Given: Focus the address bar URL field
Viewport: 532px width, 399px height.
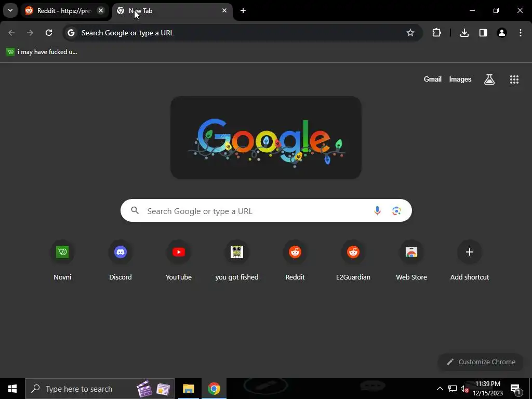Looking at the screenshot, I should click(243, 33).
